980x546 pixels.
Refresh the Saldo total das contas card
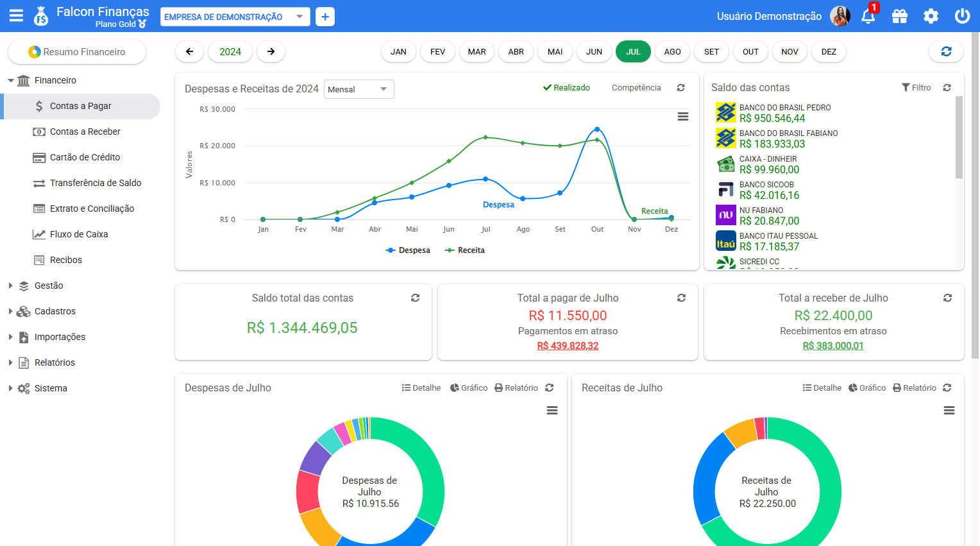pyautogui.click(x=416, y=298)
